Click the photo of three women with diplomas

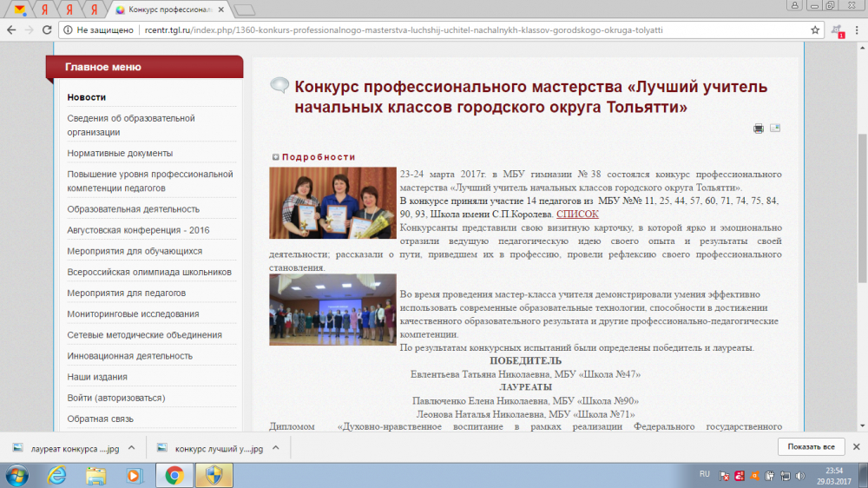332,203
